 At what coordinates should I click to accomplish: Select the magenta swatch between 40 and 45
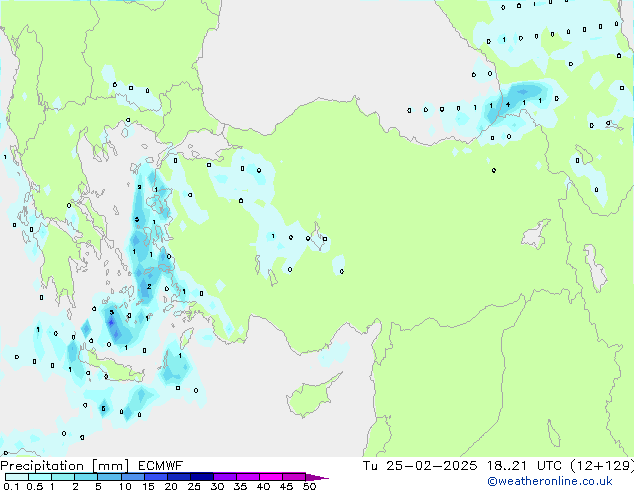tap(271, 477)
